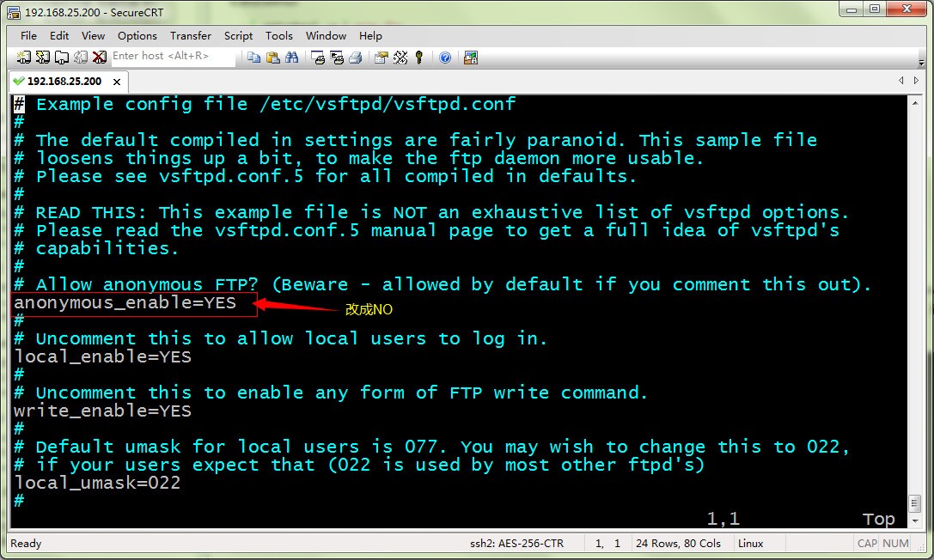Click the anonymous_enable=YES line
Screen dimensions: 934x560
click(x=125, y=303)
